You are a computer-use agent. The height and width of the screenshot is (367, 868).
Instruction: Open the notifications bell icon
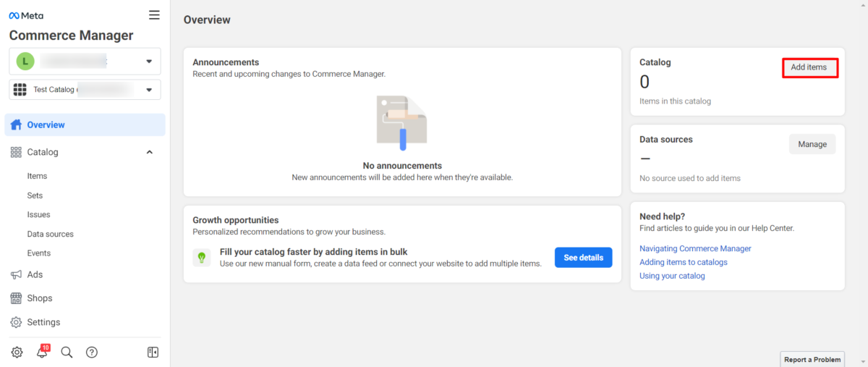tap(42, 353)
